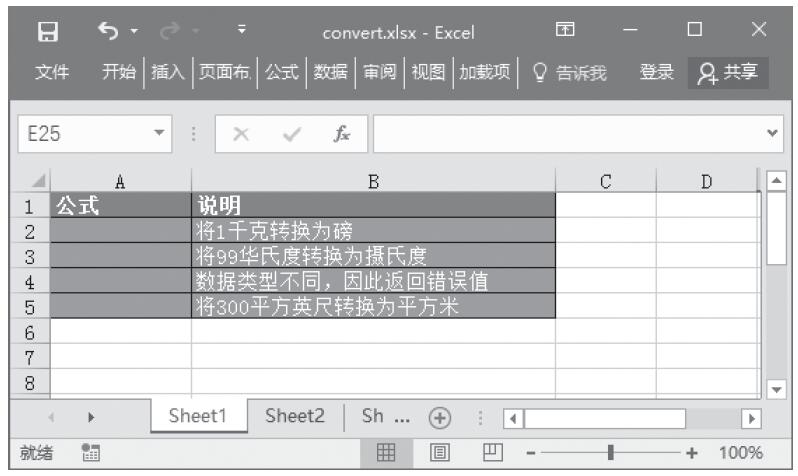The image size is (798, 476).
Task: Switch to the Sheet2 tab
Action: point(295,417)
